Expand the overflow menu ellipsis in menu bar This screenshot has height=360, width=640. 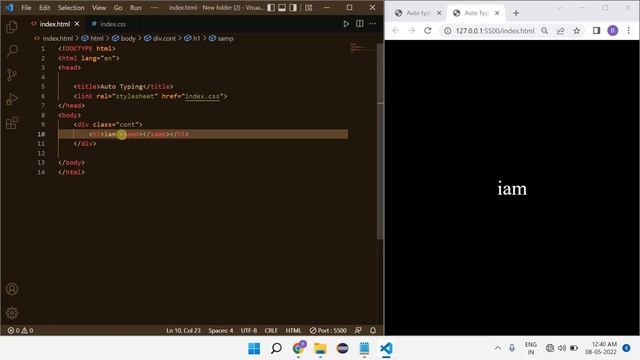pos(154,8)
